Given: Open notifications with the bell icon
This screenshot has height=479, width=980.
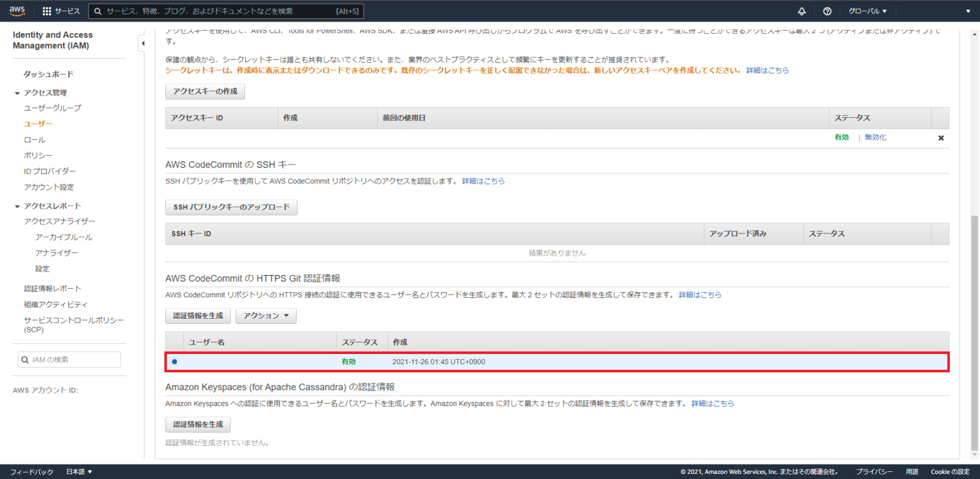Looking at the screenshot, I should (x=802, y=10).
